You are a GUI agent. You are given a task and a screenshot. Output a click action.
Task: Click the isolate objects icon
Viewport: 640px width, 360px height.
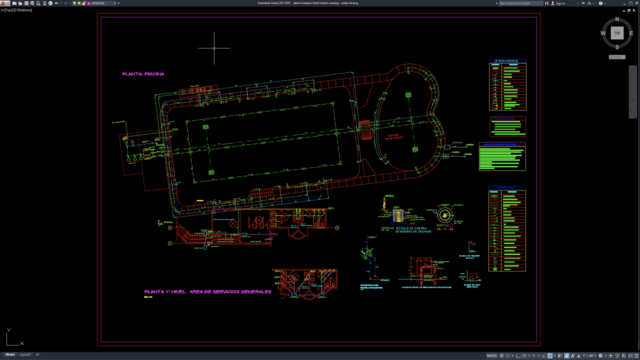(617, 356)
